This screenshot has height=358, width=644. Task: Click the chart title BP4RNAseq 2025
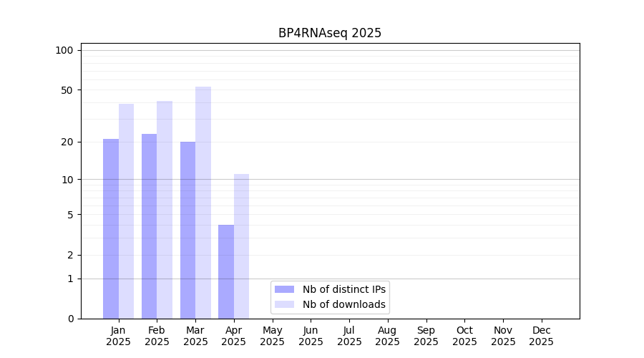point(330,33)
